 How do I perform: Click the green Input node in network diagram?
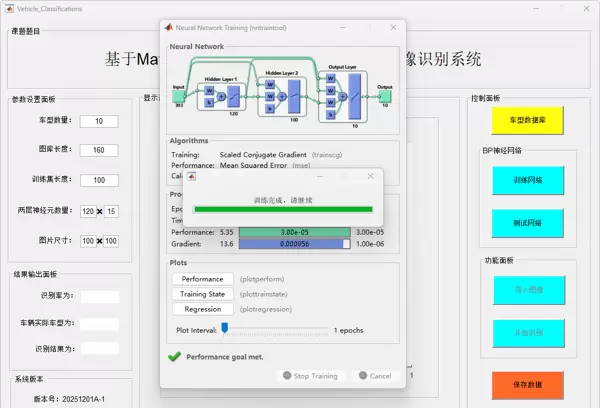[x=179, y=97]
